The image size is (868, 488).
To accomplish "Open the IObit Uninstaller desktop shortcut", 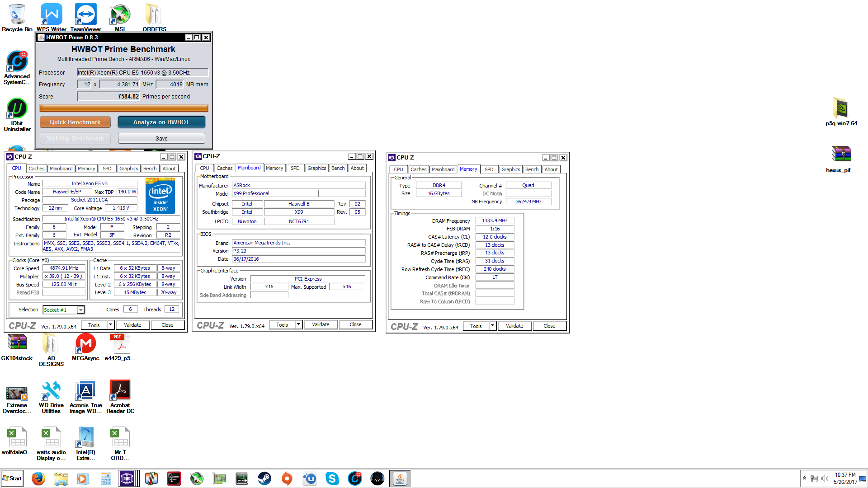I will tap(17, 115).
